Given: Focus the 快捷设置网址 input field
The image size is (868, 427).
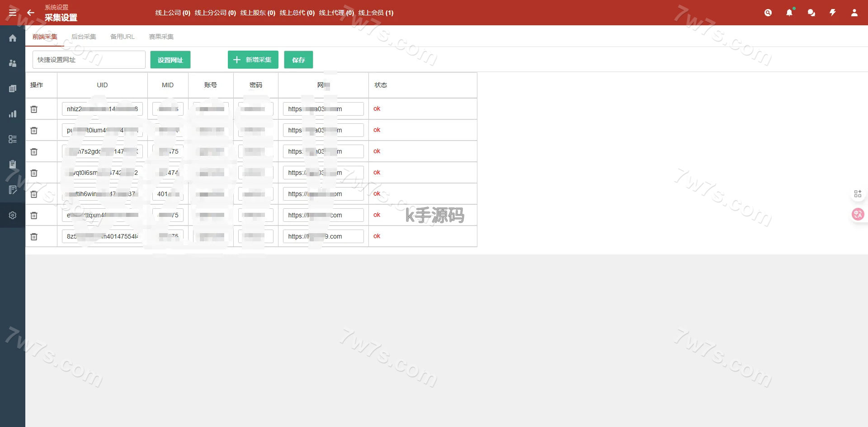Looking at the screenshot, I should pyautogui.click(x=89, y=60).
